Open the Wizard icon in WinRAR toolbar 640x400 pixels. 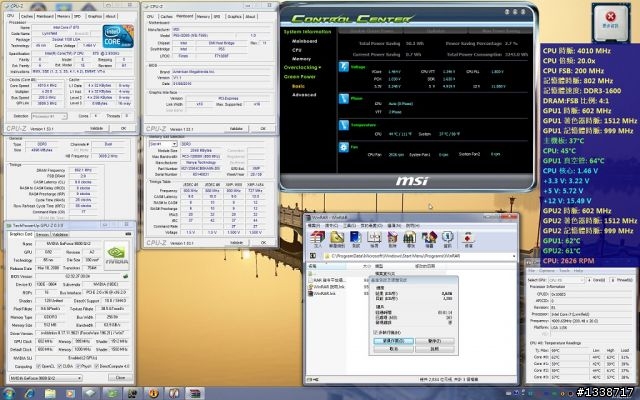[429, 238]
